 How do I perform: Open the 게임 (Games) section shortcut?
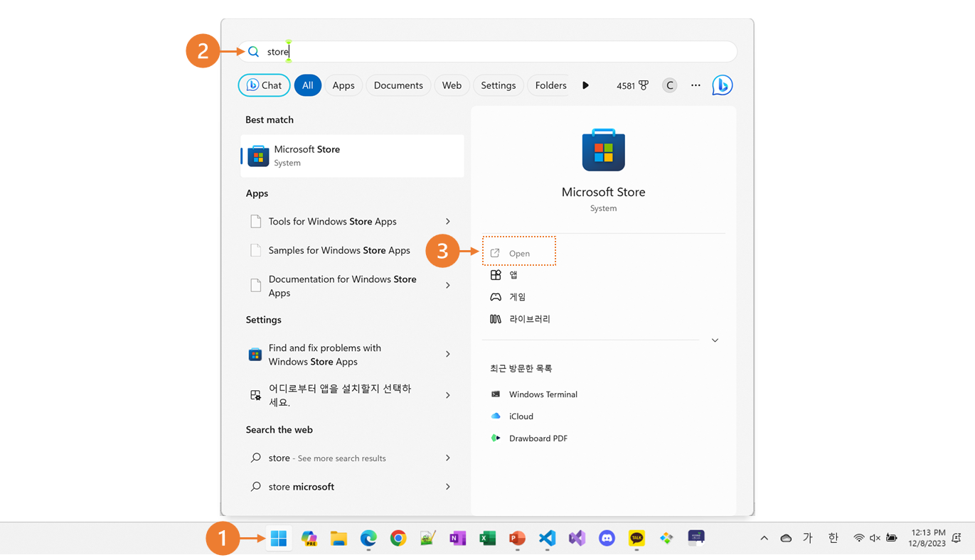pos(508,297)
